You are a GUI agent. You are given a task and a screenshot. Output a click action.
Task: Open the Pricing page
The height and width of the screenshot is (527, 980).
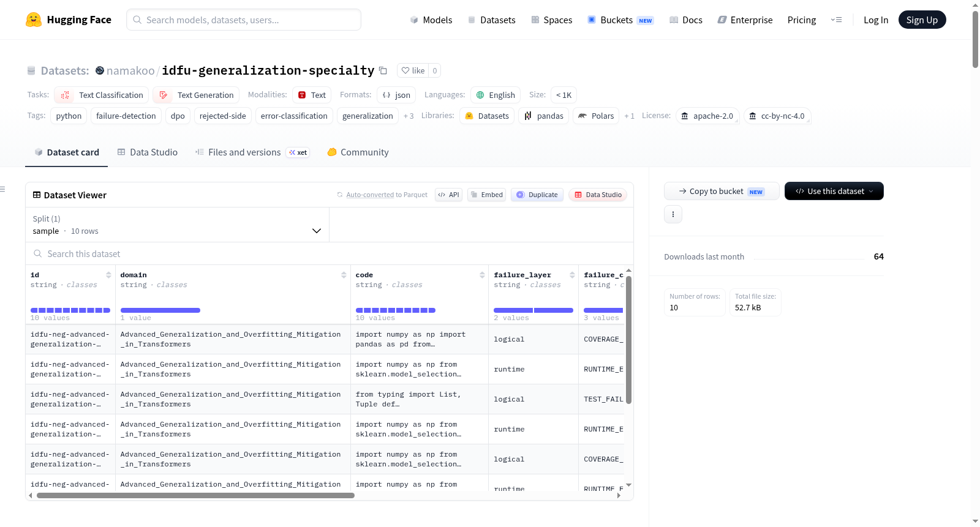(x=802, y=20)
